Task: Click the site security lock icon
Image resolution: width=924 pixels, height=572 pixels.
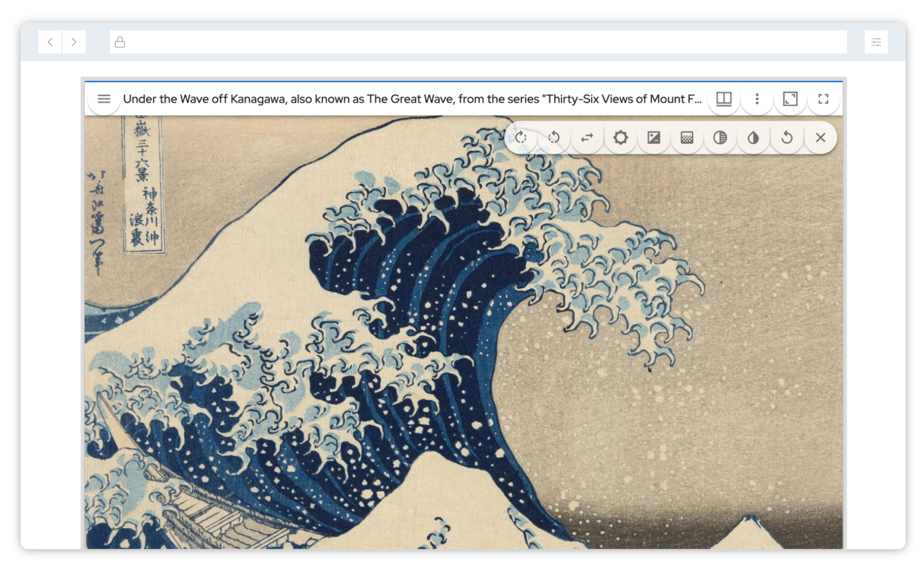Action: pyautogui.click(x=120, y=42)
